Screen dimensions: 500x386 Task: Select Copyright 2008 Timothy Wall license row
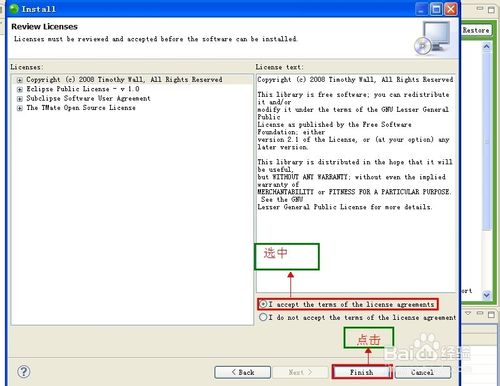(x=124, y=80)
